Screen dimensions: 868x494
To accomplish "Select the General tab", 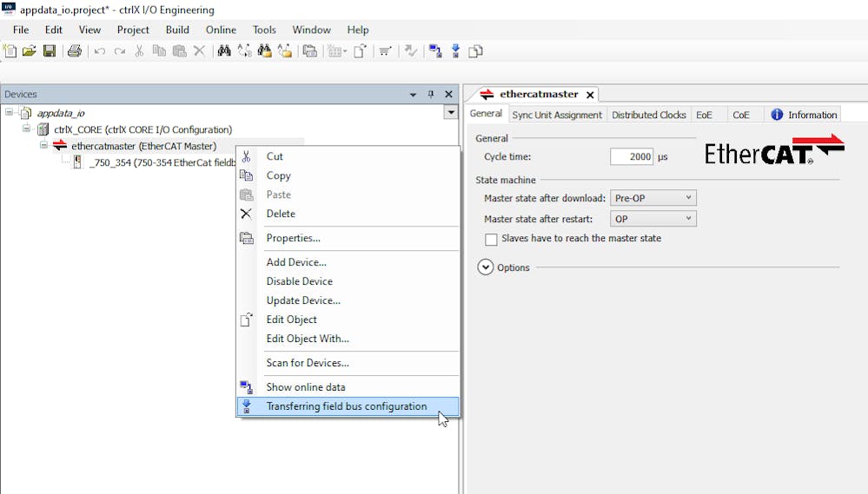I will [x=486, y=114].
